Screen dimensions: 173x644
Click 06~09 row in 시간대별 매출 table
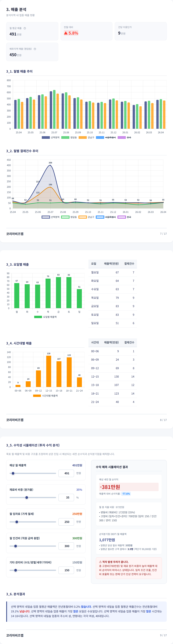pyautogui.click(x=113, y=360)
